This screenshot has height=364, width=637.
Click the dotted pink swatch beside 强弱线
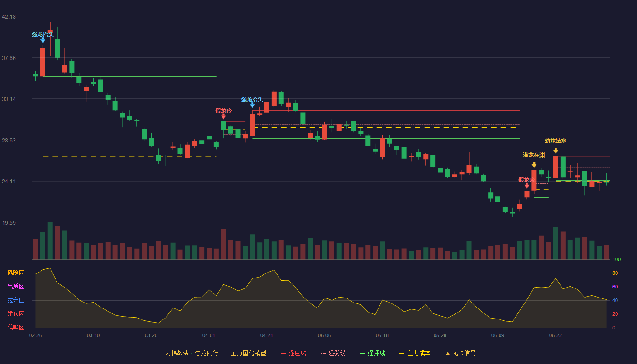coord(323,353)
